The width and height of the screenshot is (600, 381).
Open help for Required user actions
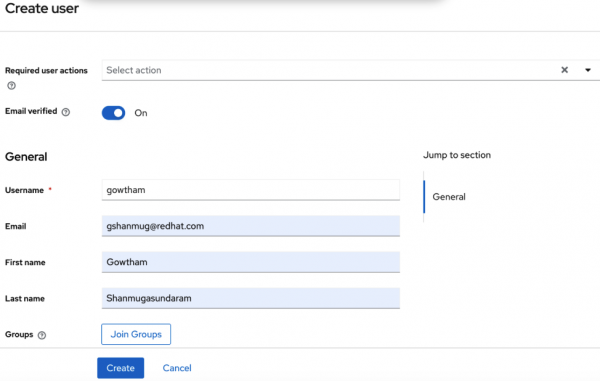(11, 86)
